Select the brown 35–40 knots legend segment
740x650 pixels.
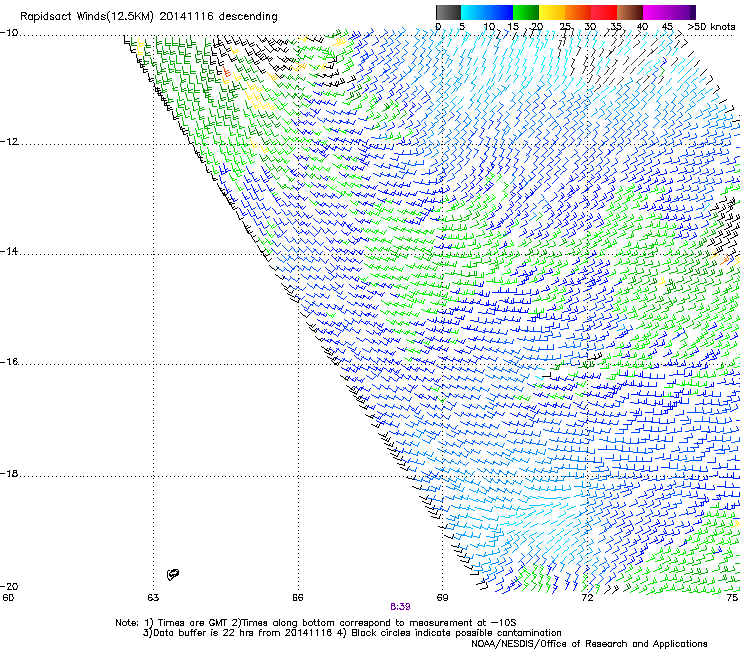630,12
